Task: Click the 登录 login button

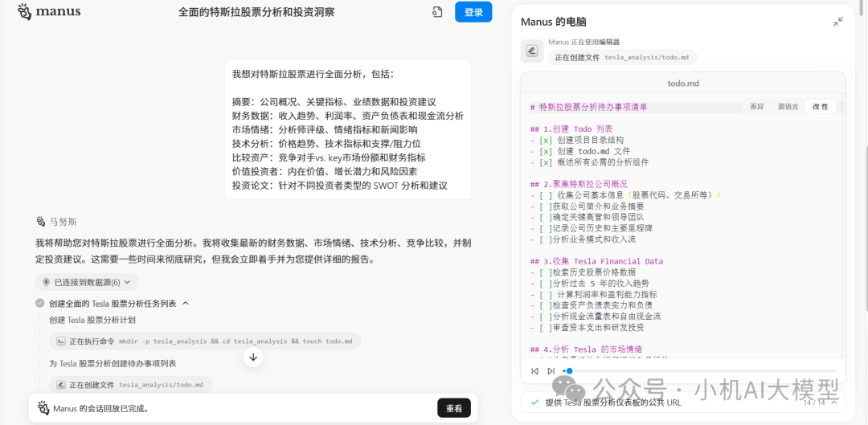Action: click(473, 12)
